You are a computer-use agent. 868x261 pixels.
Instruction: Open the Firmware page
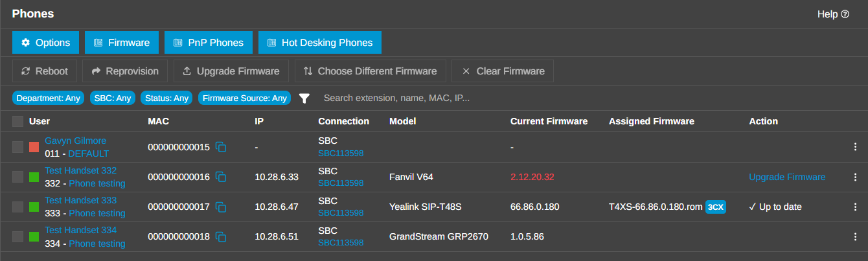[x=122, y=43]
